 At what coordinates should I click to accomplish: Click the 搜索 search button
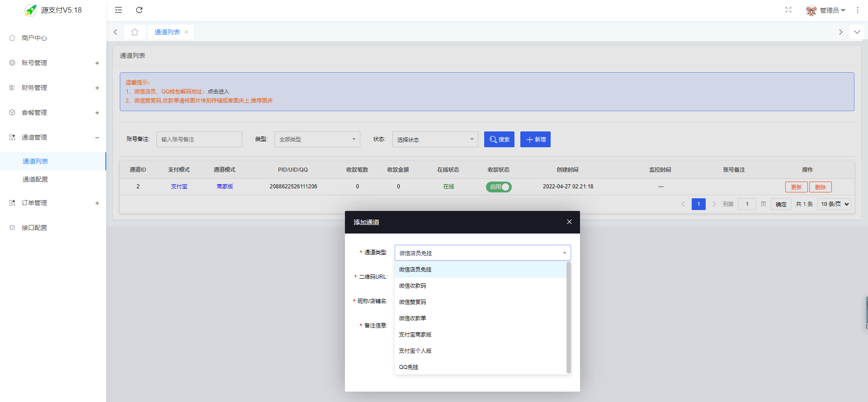coord(499,139)
